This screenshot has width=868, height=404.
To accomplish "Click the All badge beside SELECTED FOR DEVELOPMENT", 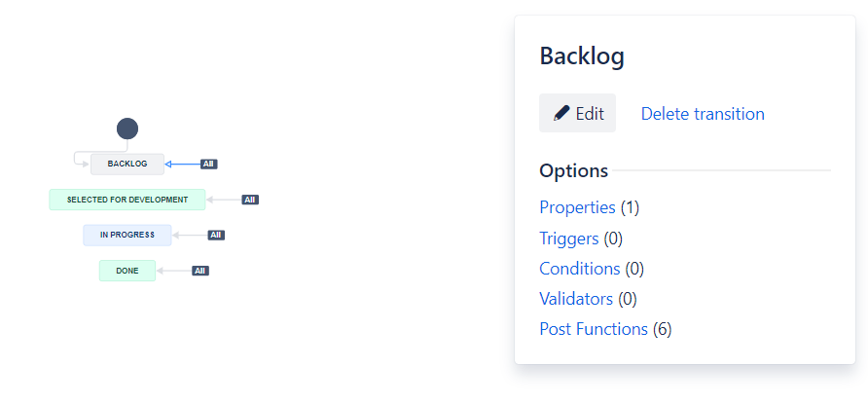I will [250, 200].
